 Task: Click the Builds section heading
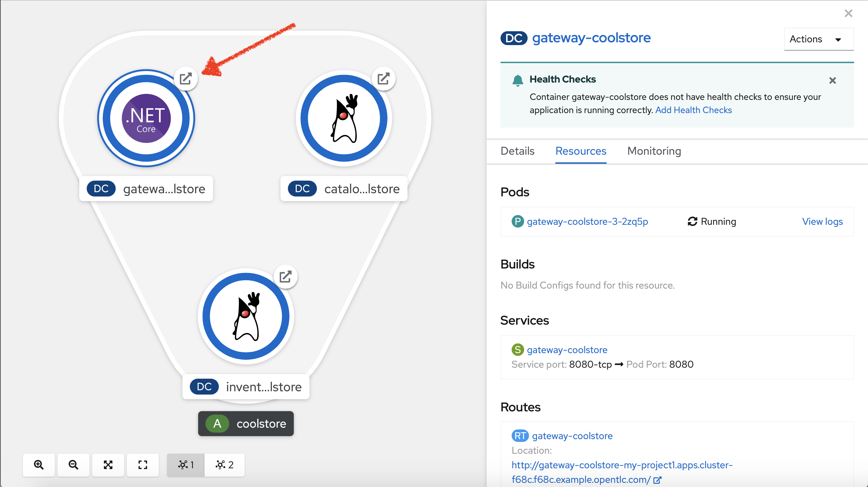(x=518, y=264)
